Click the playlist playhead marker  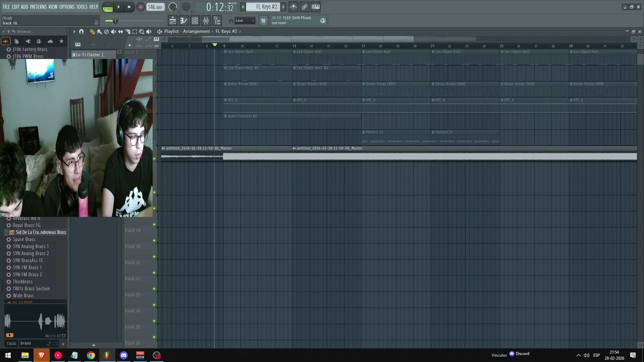[x=215, y=45]
